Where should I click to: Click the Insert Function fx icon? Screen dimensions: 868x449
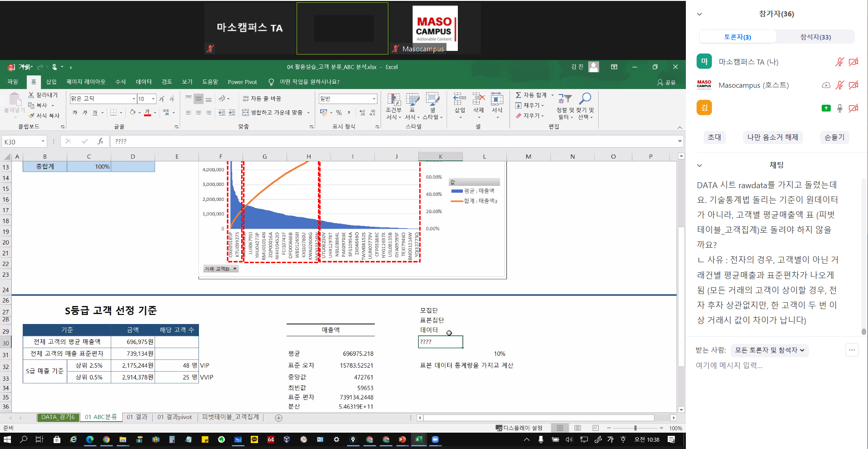click(100, 141)
